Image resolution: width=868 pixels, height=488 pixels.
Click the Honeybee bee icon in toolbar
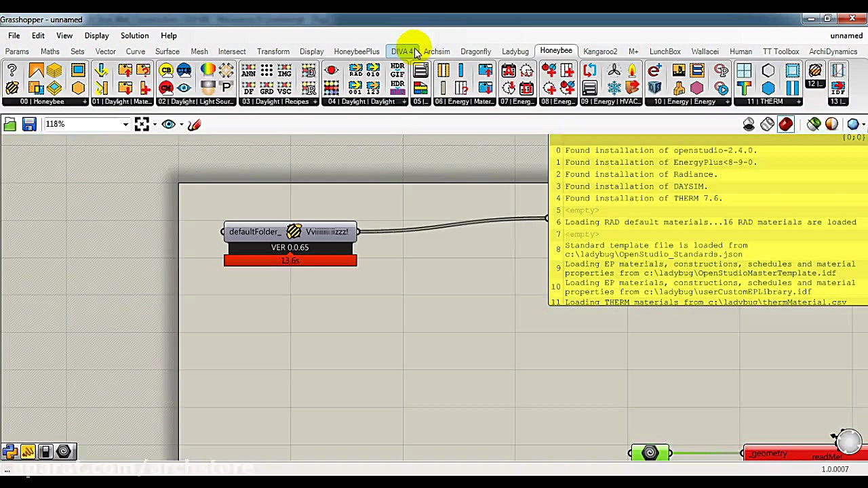point(12,88)
